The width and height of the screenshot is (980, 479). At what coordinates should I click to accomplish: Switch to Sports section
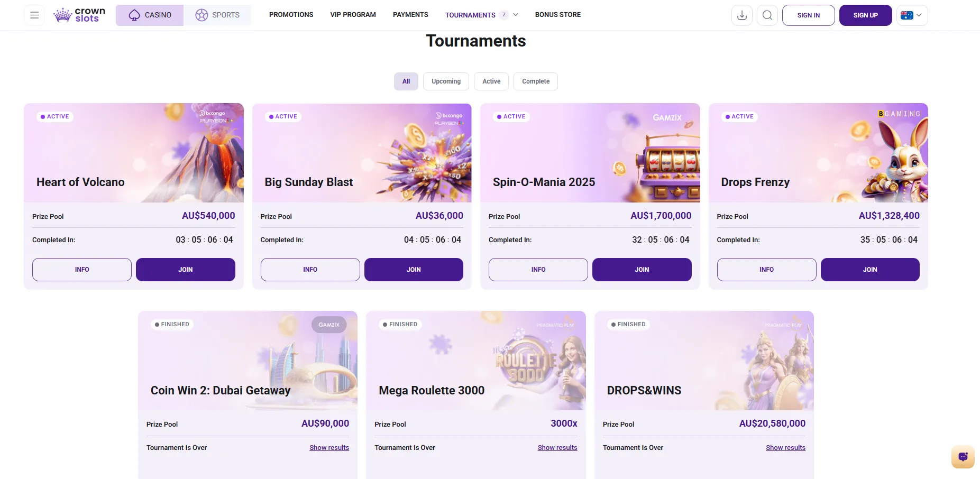(x=217, y=15)
